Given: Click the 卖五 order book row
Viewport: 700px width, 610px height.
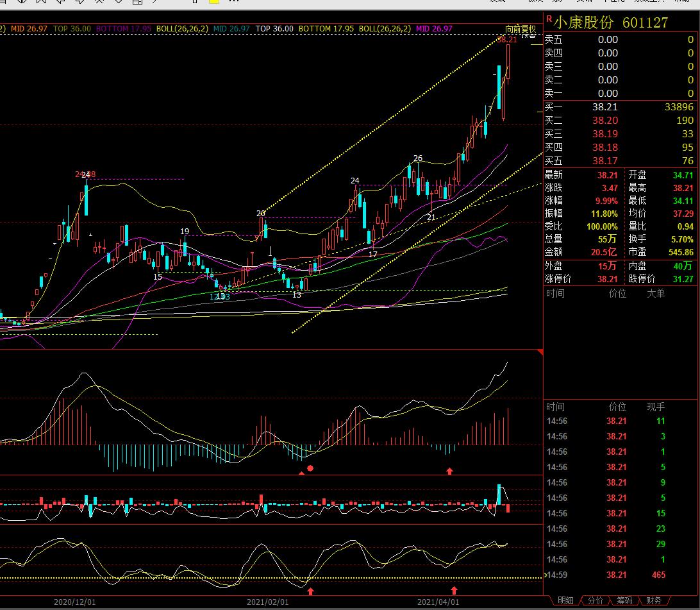Looking at the screenshot, I should (x=620, y=40).
